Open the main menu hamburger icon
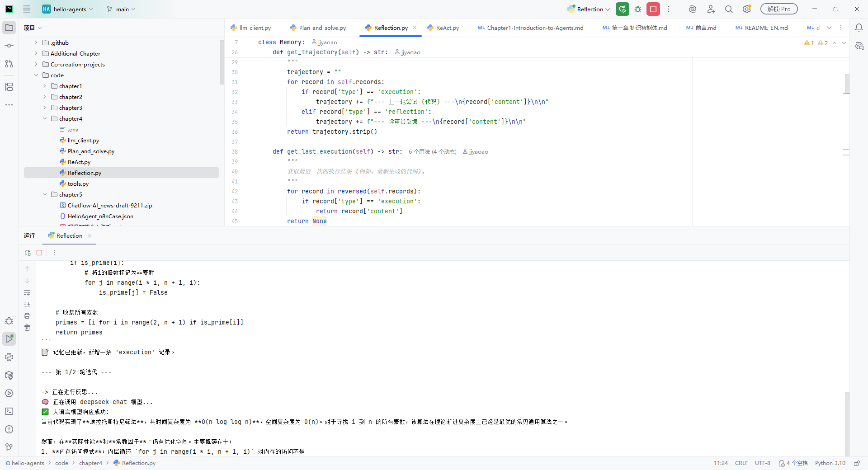The height and width of the screenshot is (470, 868). tap(27, 9)
